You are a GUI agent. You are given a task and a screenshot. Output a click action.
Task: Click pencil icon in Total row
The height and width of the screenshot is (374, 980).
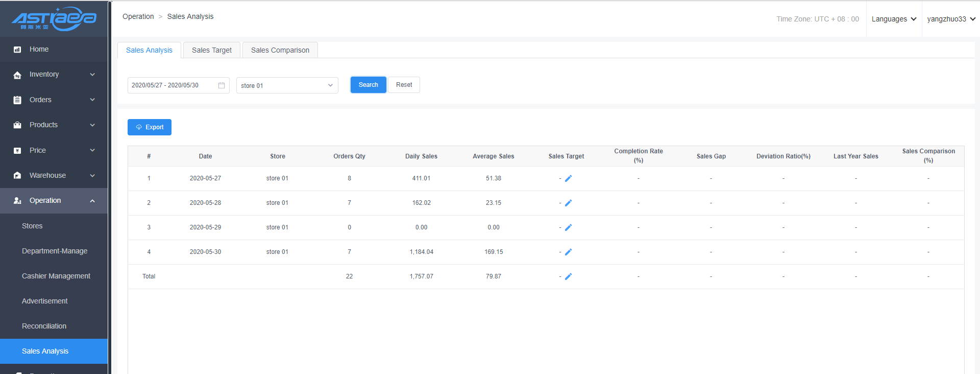pos(568,276)
